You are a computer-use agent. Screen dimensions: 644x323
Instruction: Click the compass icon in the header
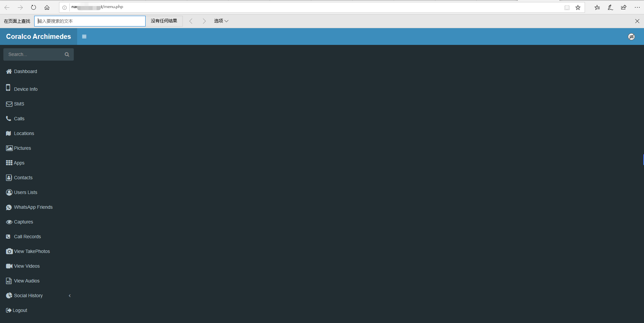[x=631, y=37]
